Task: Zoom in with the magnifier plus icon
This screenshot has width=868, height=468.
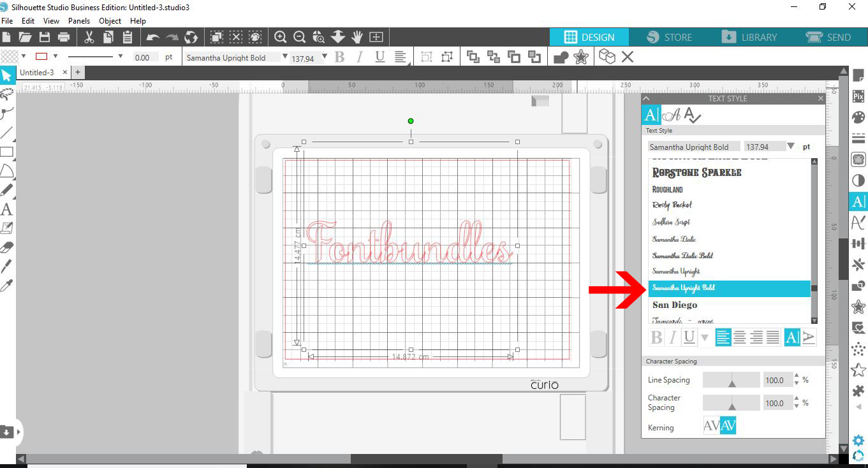Action: (x=280, y=37)
